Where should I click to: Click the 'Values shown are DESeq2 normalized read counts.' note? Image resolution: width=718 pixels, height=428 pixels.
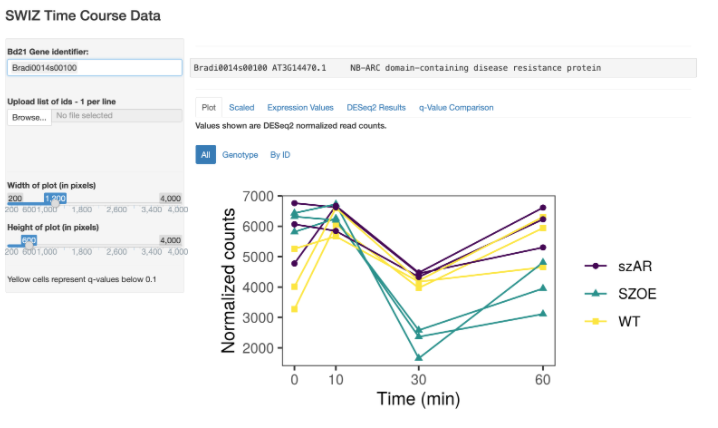[291, 125]
